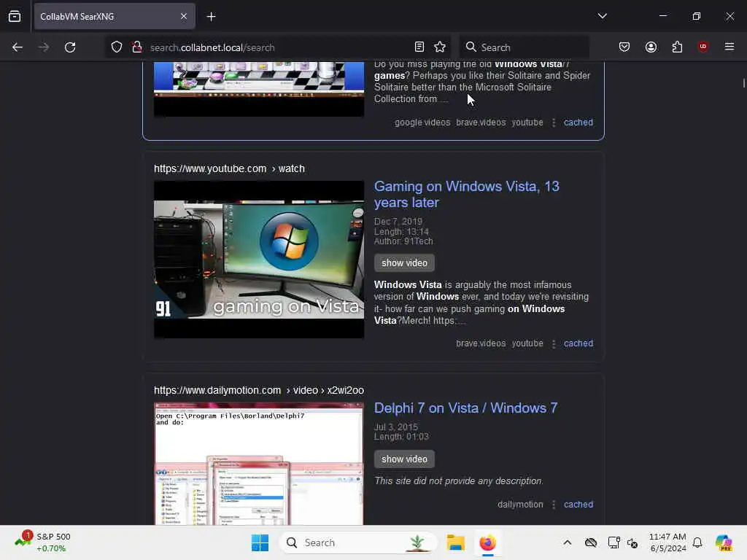Expand more options dots for Vista games result
Screen dimensions: 747x560
[554, 122]
